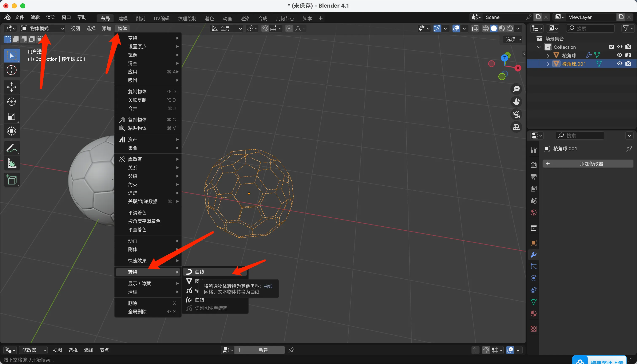Open the Material properties tab icon
This screenshot has height=364, width=637.
coord(533,314)
